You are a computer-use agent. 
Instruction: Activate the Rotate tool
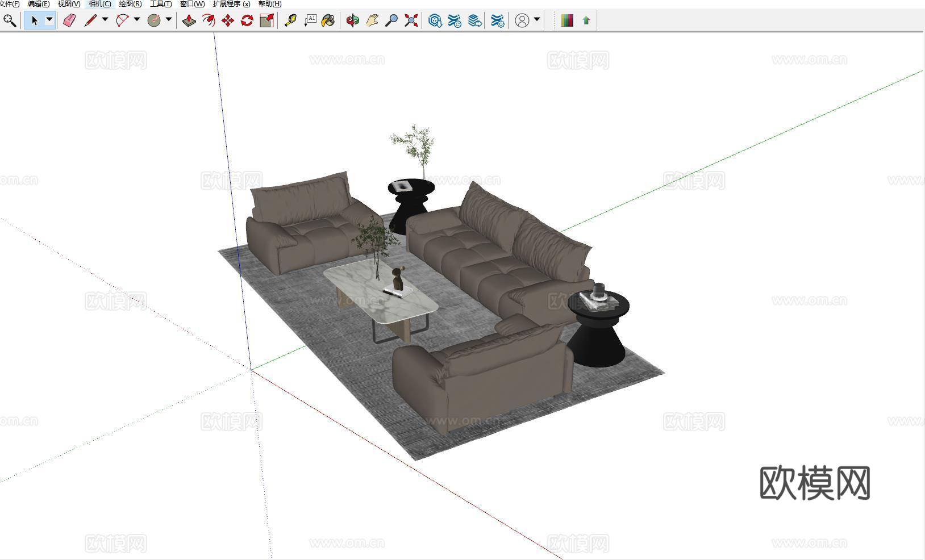click(x=247, y=21)
